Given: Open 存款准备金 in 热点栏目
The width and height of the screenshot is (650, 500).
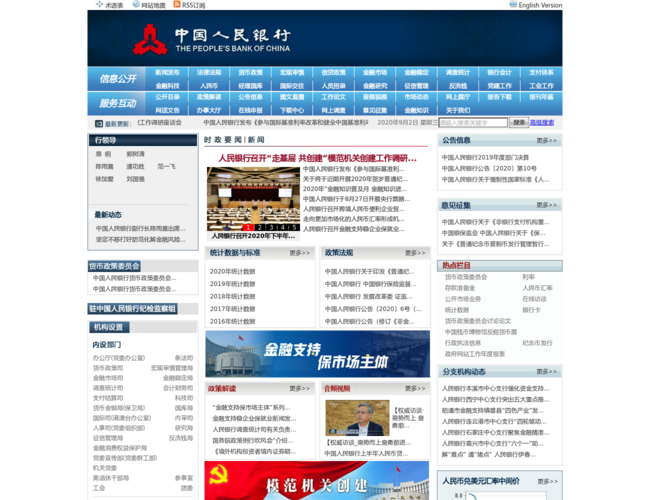Looking at the screenshot, I should point(460,288).
